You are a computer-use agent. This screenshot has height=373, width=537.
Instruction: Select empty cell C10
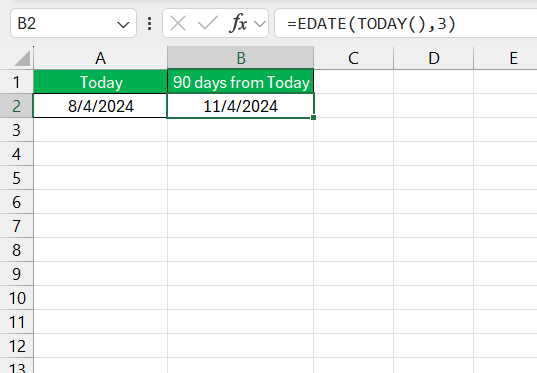point(353,298)
